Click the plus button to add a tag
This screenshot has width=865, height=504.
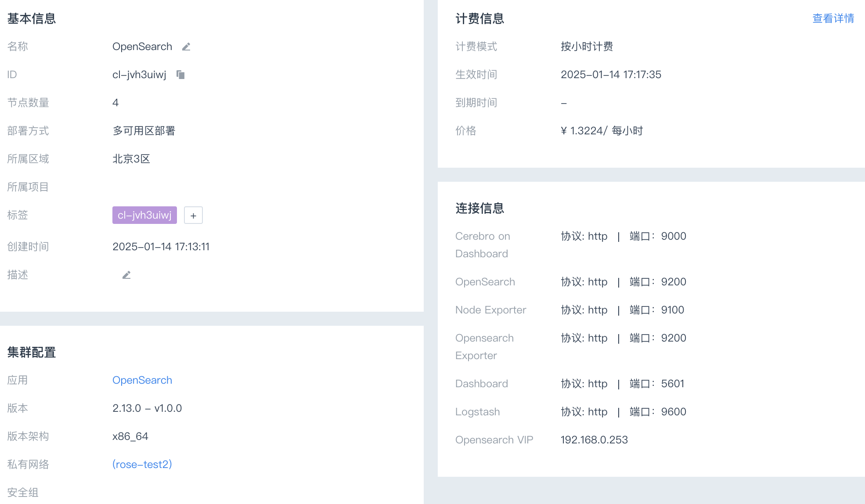[x=193, y=215]
